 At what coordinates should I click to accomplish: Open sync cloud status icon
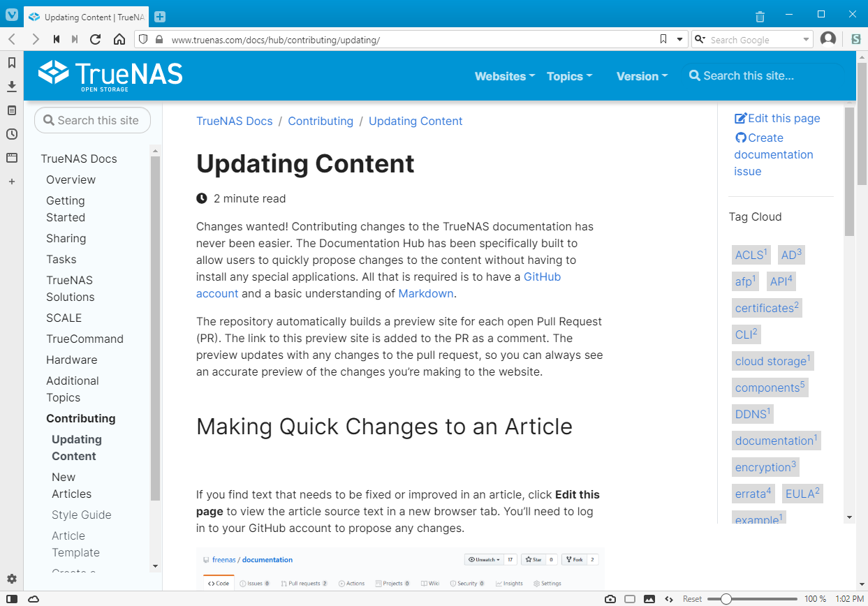(x=34, y=599)
